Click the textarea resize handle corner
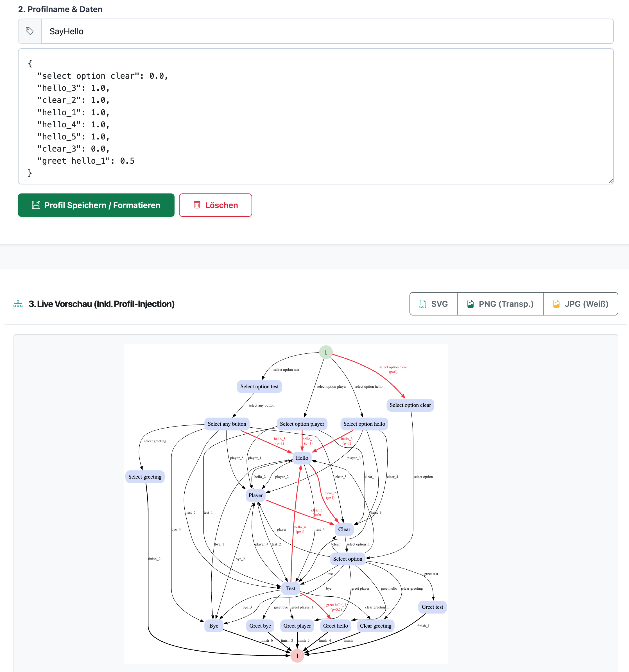Viewport: 629px width, 672px height. point(610,181)
